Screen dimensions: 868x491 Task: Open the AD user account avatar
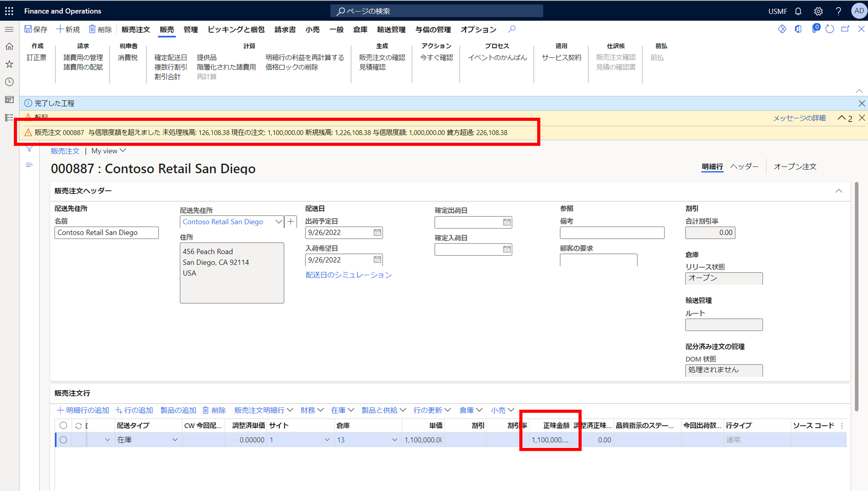coord(859,11)
